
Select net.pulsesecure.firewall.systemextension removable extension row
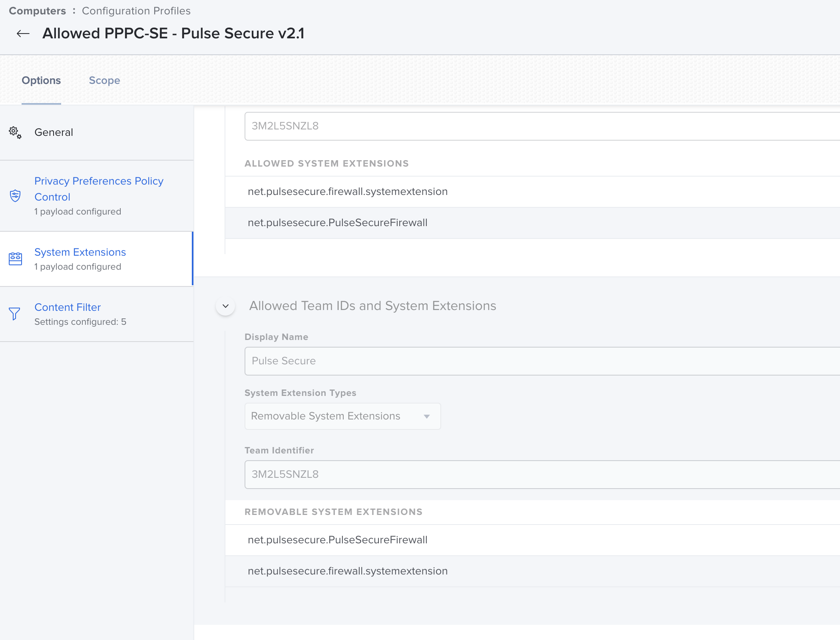pyautogui.click(x=347, y=571)
